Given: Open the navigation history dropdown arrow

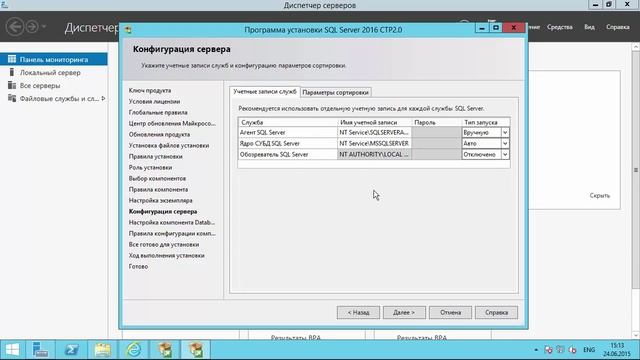Looking at the screenshot, I should coord(44,27).
